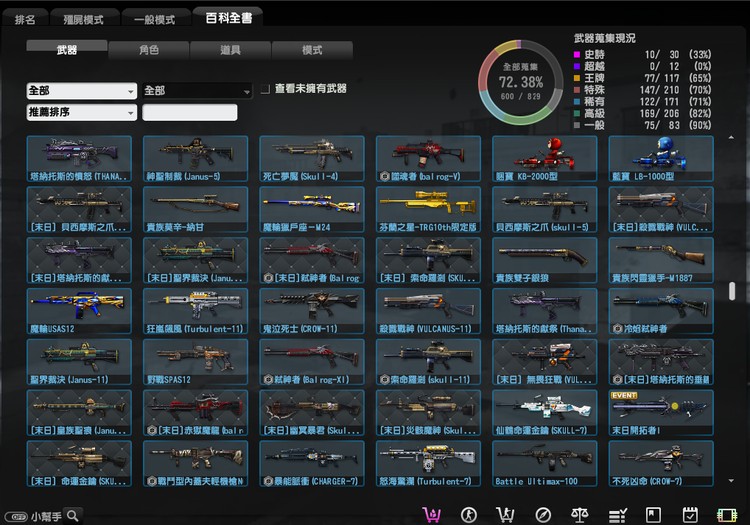
Task: Open the 不死凶命 (CROW-7) card
Action: [x=661, y=464]
